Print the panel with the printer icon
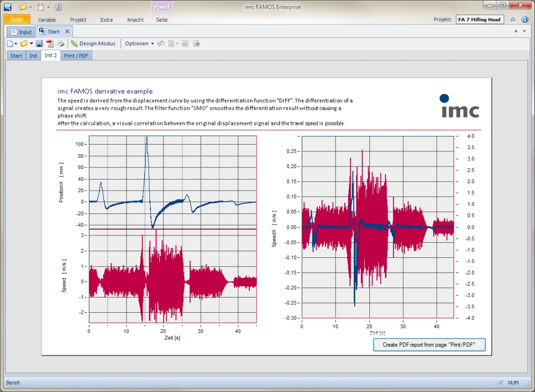Viewport: 535px width, 392px height. point(61,44)
